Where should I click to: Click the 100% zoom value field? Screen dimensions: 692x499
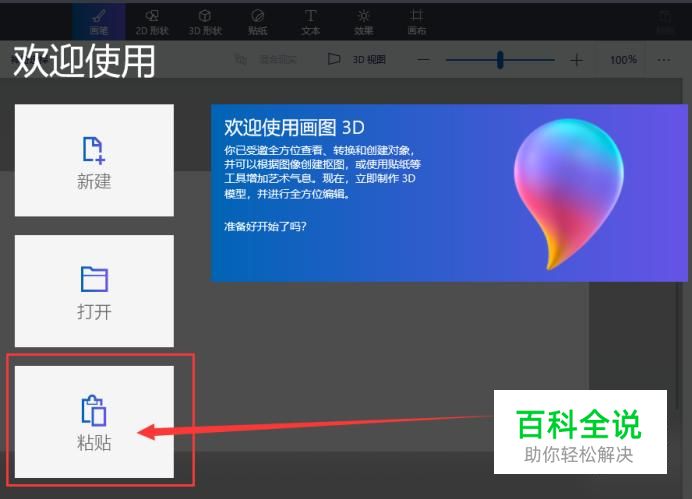(x=623, y=60)
